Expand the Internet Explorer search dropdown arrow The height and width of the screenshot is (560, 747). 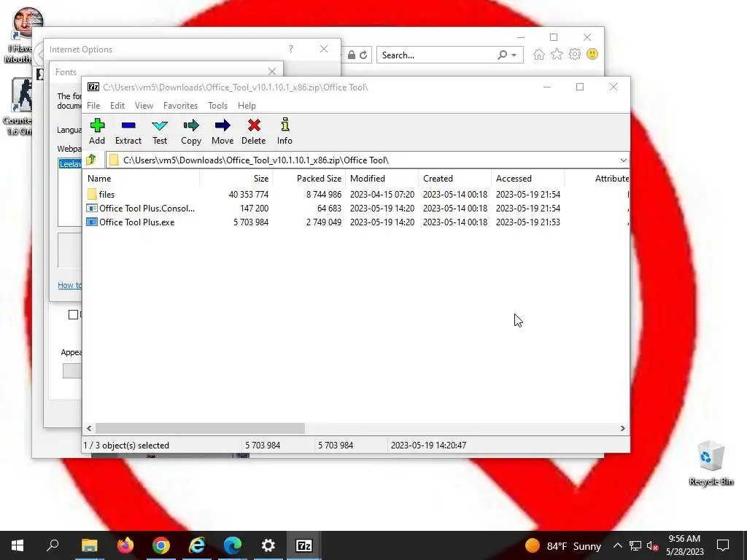pyautogui.click(x=514, y=55)
